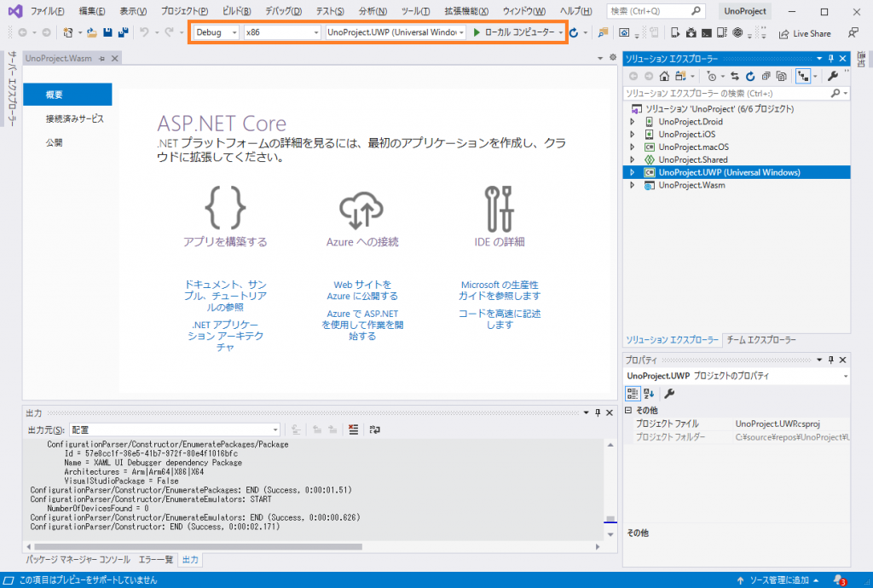The height and width of the screenshot is (588, 873).
Task: Open Live Share from the toolbar
Action: click(x=805, y=33)
